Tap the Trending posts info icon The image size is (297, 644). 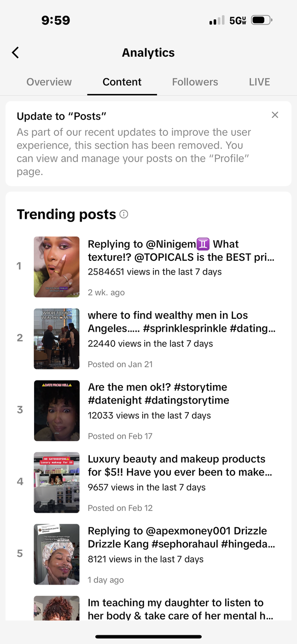[x=124, y=214]
